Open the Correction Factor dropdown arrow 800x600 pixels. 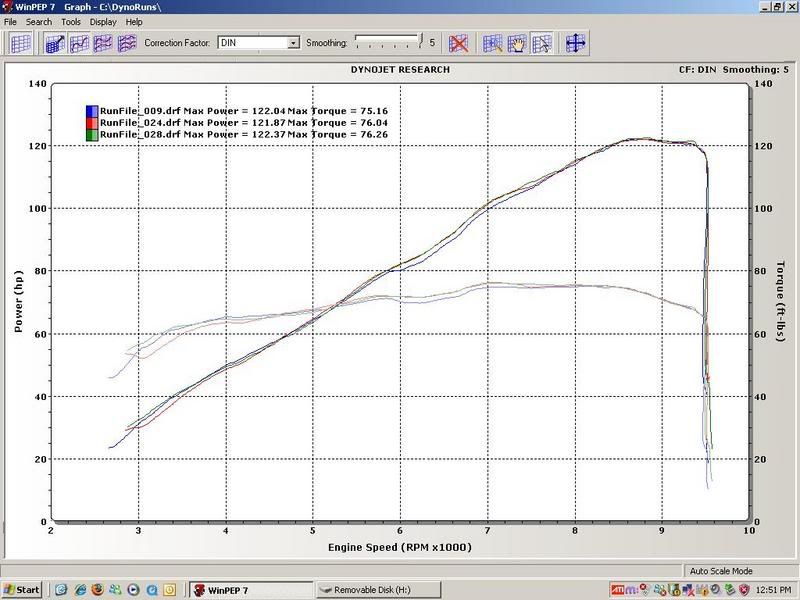[293, 43]
